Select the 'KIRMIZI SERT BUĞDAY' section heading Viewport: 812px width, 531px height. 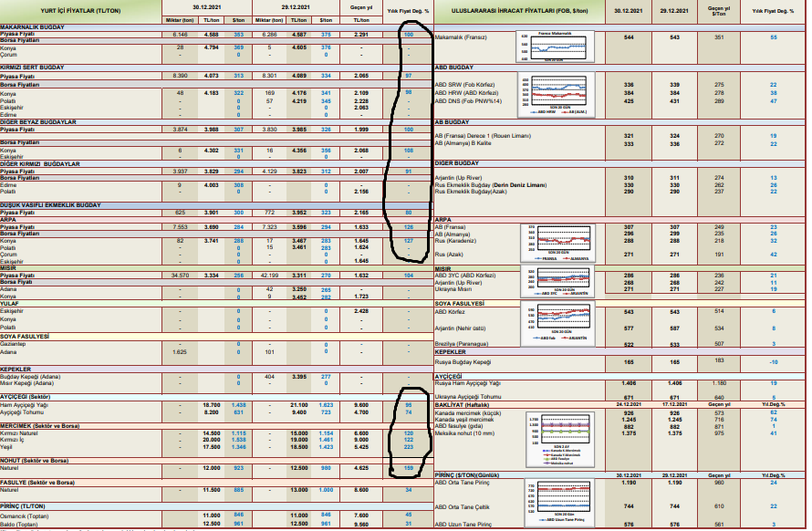(x=32, y=68)
